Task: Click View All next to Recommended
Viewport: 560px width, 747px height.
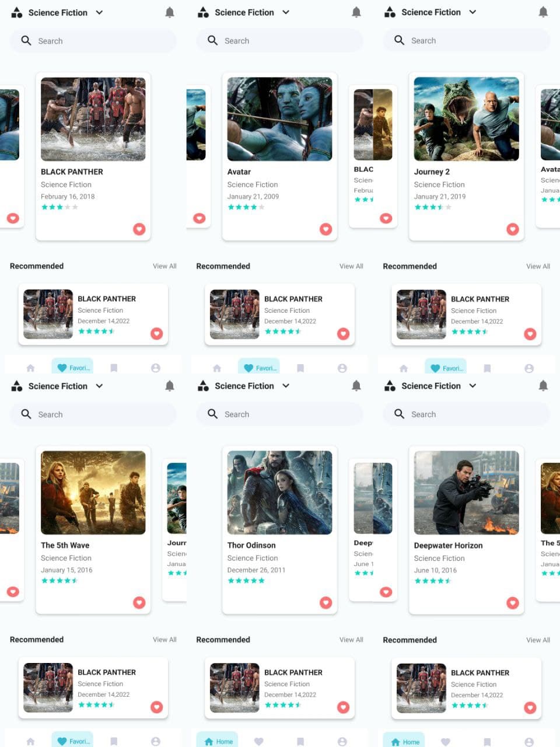Action: click(164, 266)
